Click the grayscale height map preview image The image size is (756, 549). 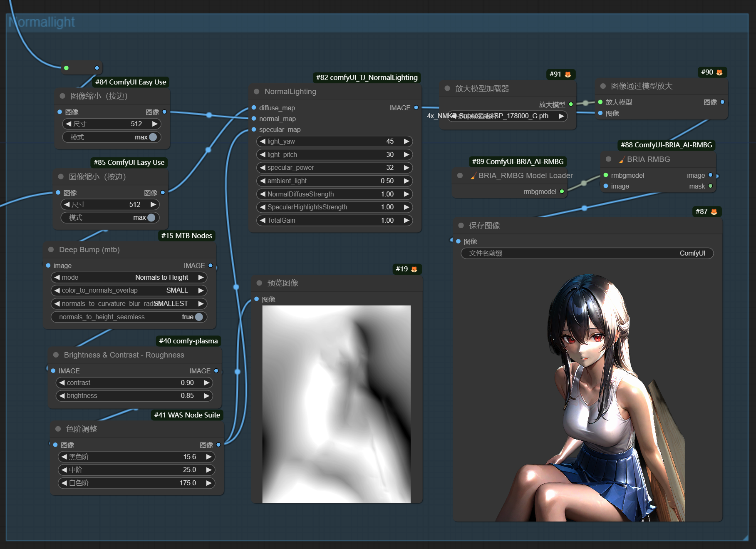[336, 404]
